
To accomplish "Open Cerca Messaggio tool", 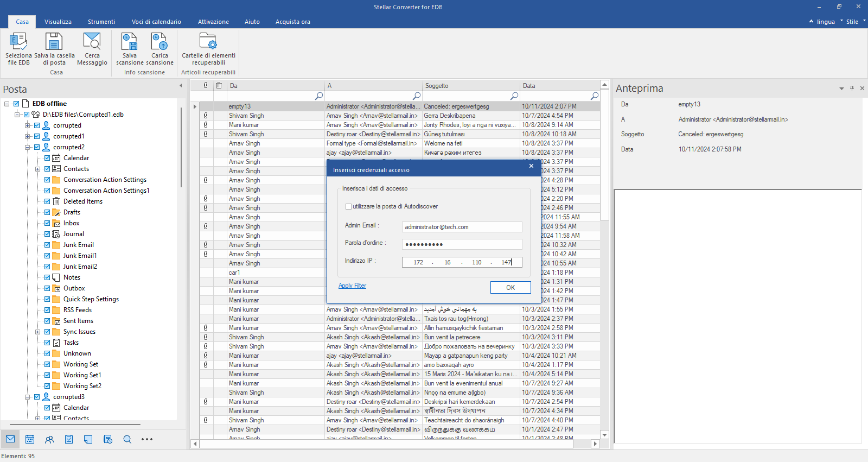I will tap(92, 49).
